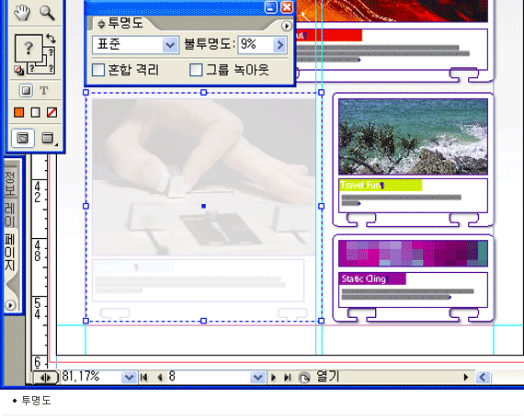Open the 불투명도 slider arrow
The height and width of the screenshot is (420, 524).
click(x=280, y=45)
